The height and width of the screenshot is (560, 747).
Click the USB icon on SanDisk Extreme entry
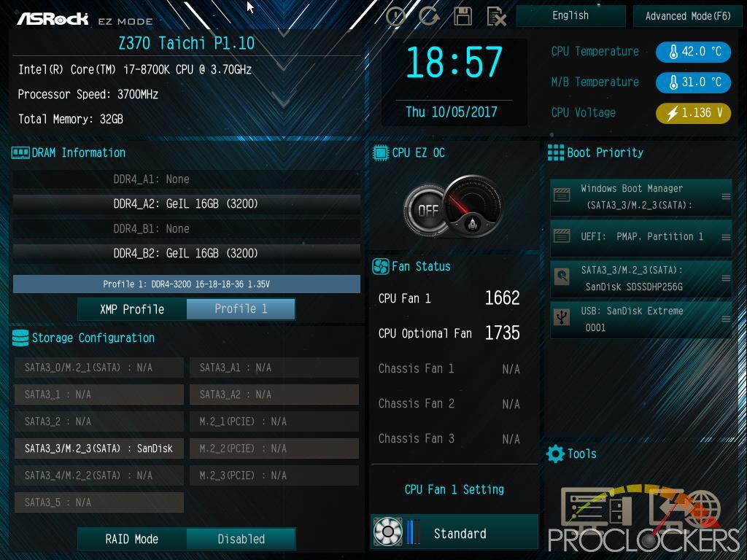[562, 318]
